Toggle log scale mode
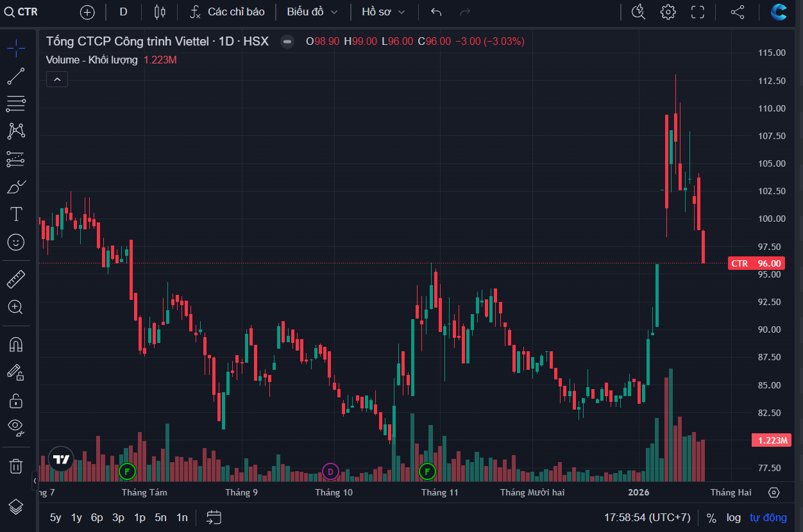Viewport: 803px width, 532px height. pos(733,517)
